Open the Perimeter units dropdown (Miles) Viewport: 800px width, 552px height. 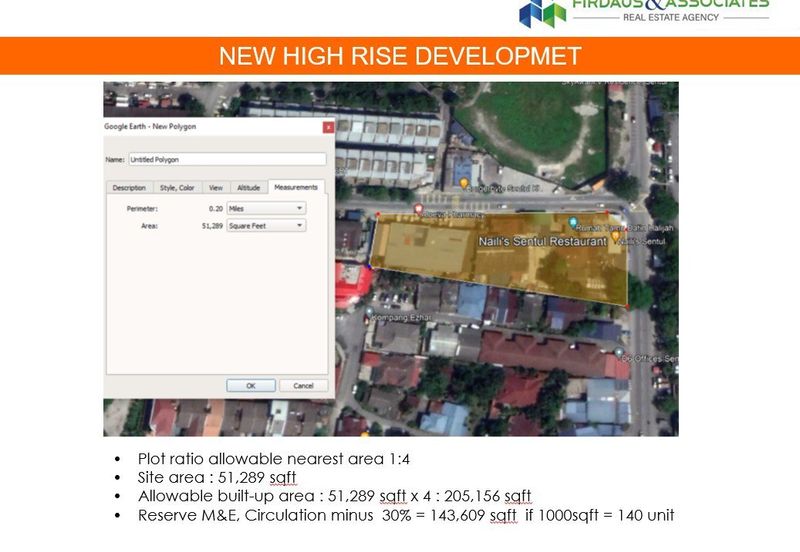(x=265, y=208)
